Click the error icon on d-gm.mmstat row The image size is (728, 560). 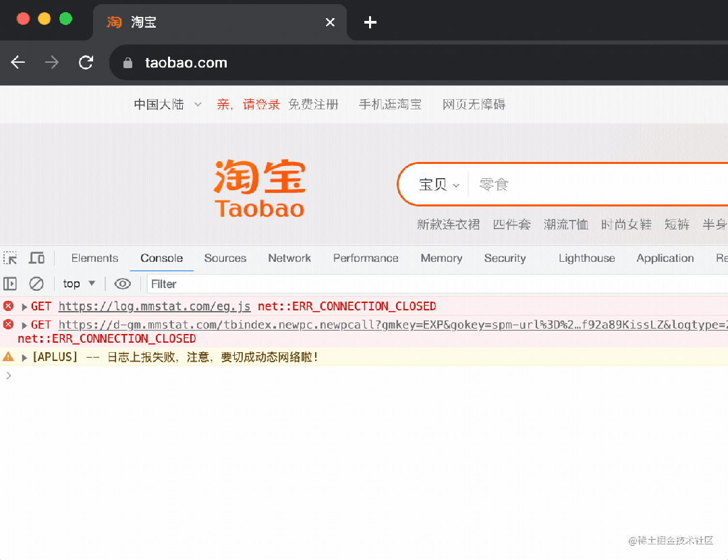pyautogui.click(x=8, y=324)
